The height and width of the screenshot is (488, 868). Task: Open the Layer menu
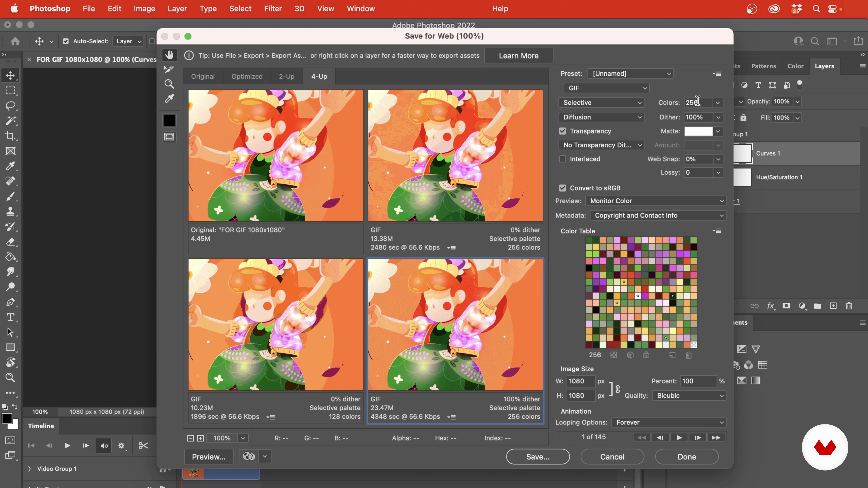click(177, 9)
